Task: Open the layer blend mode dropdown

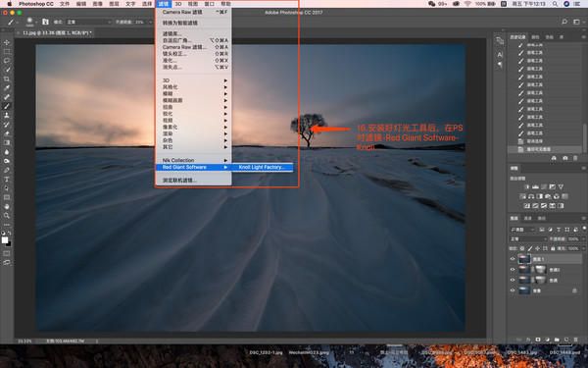Action: point(528,238)
